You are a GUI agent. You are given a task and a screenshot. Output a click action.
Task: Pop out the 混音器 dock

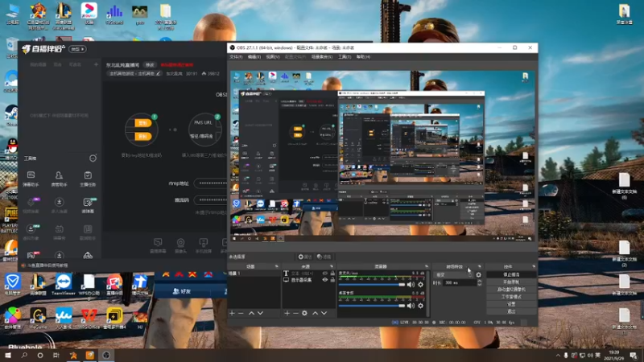coord(427,266)
